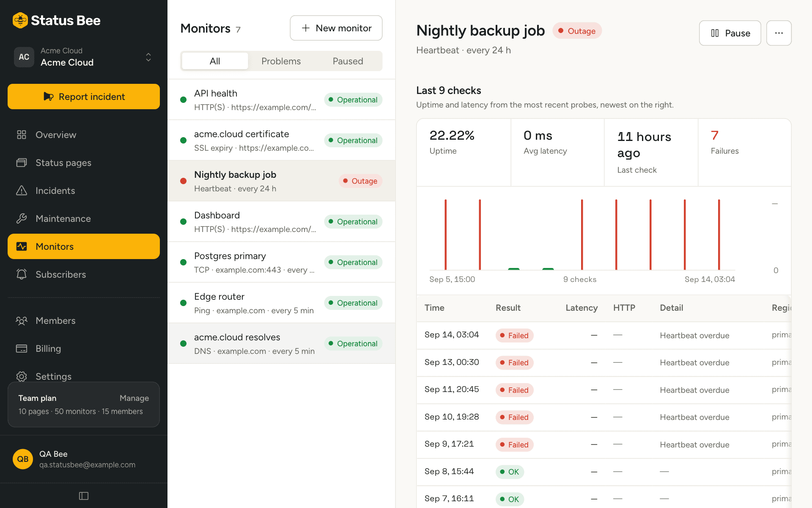Image resolution: width=812 pixels, height=508 pixels.
Task: Click the Settings gear icon
Action: point(22,376)
